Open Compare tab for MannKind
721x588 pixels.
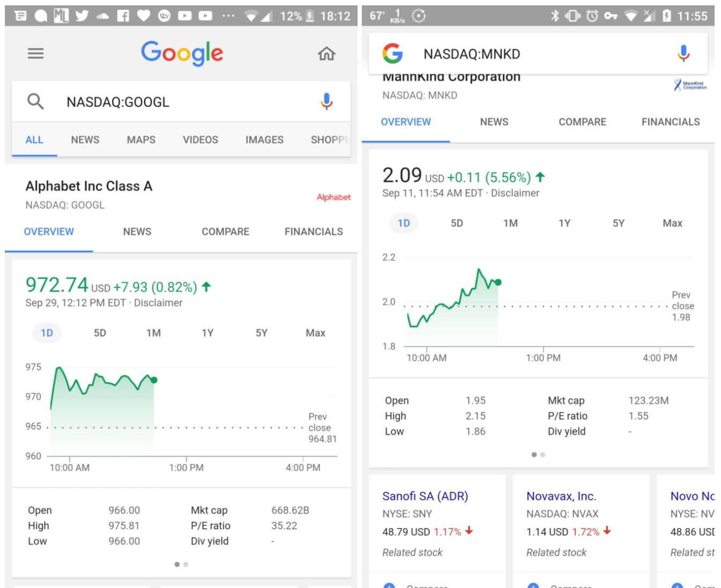(x=582, y=122)
